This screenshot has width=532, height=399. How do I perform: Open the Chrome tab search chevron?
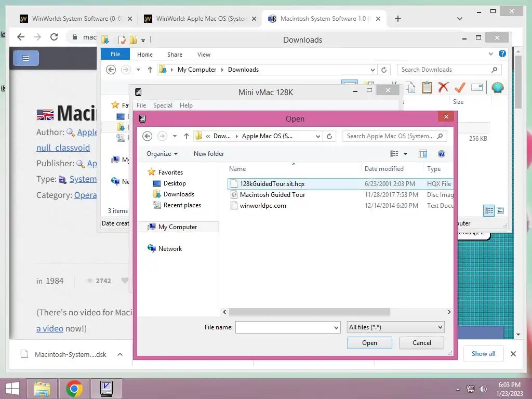coord(460,19)
